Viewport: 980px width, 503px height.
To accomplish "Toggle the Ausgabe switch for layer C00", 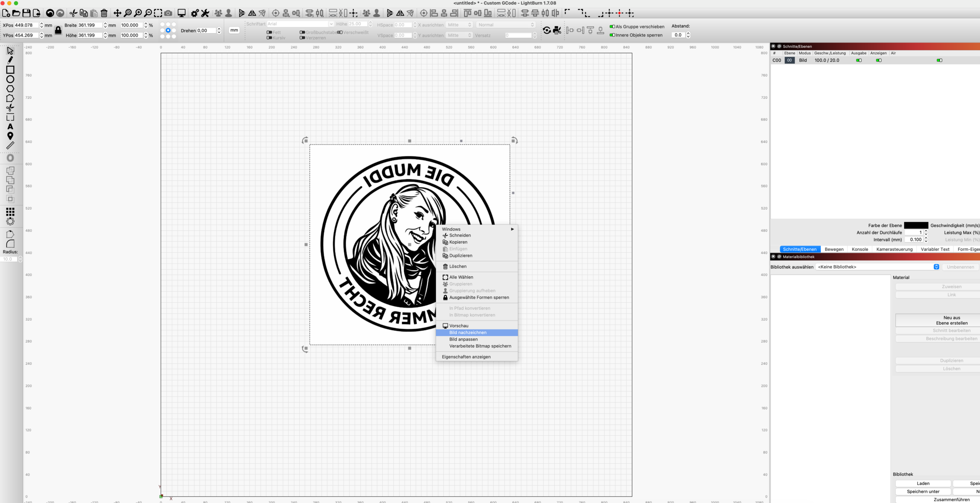I will (859, 60).
